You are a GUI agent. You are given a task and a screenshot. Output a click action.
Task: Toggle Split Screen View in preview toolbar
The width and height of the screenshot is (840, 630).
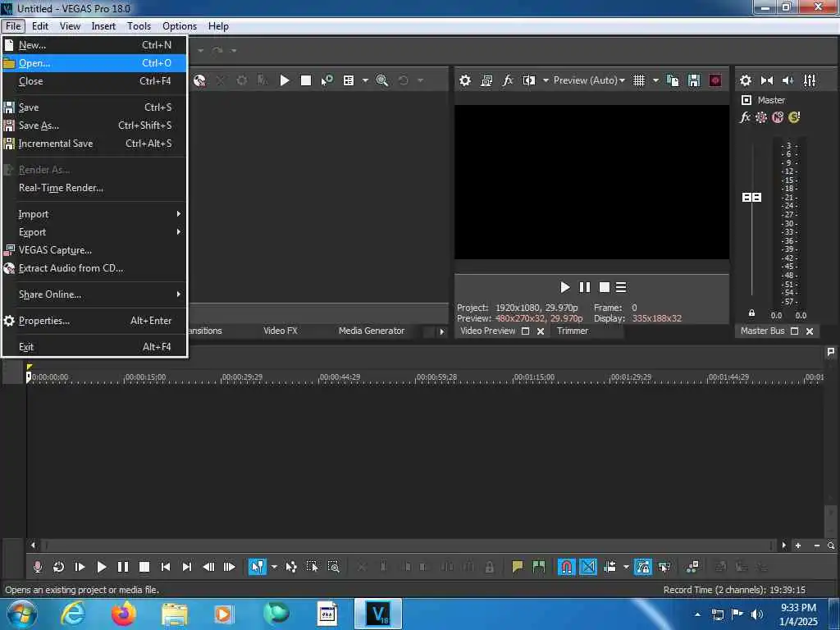pos(529,80)
